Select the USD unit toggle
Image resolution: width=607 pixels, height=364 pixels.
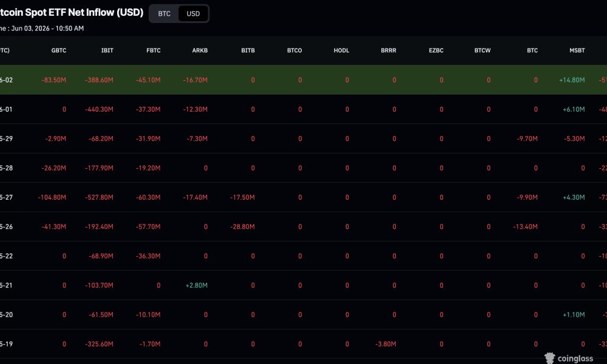193,13
